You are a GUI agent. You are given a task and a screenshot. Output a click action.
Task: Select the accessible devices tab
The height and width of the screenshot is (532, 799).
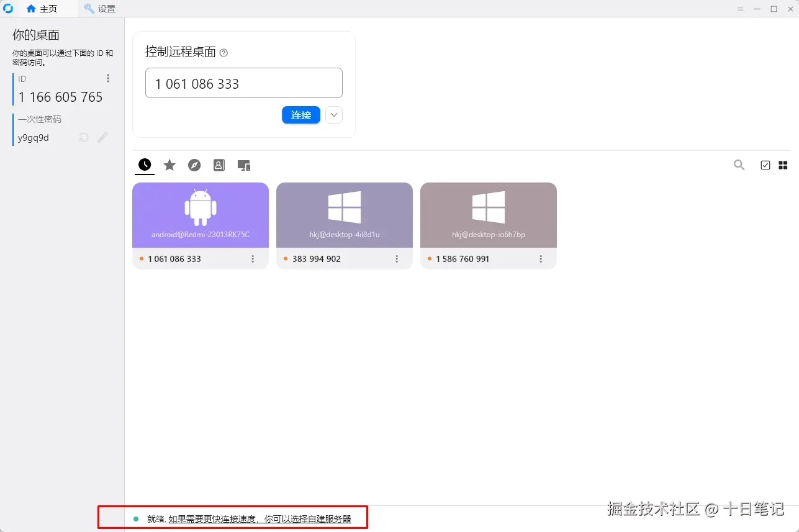(244, 165)
